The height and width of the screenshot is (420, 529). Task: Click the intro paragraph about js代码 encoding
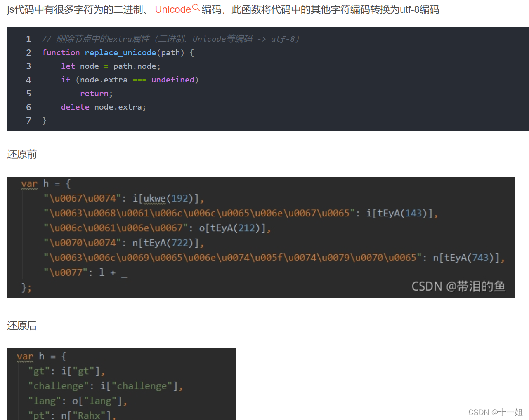[x=223, y=9]
